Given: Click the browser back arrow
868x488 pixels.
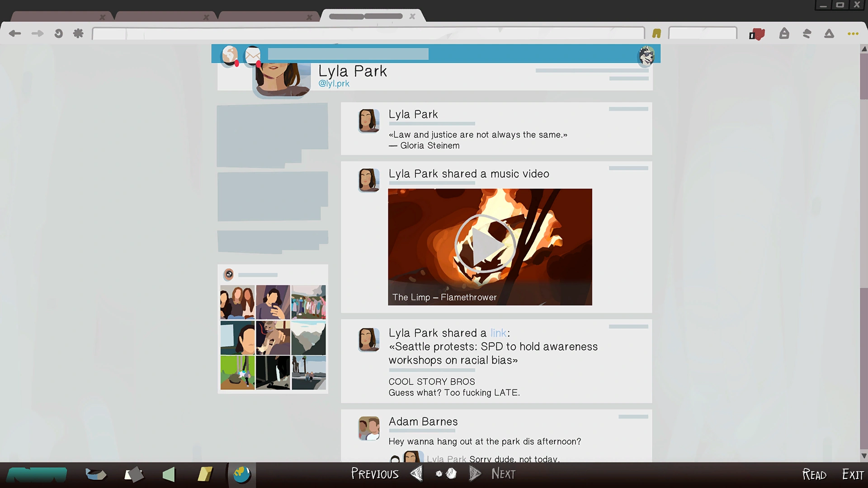Looking at the screenshot, I should [x=15, y=33].
